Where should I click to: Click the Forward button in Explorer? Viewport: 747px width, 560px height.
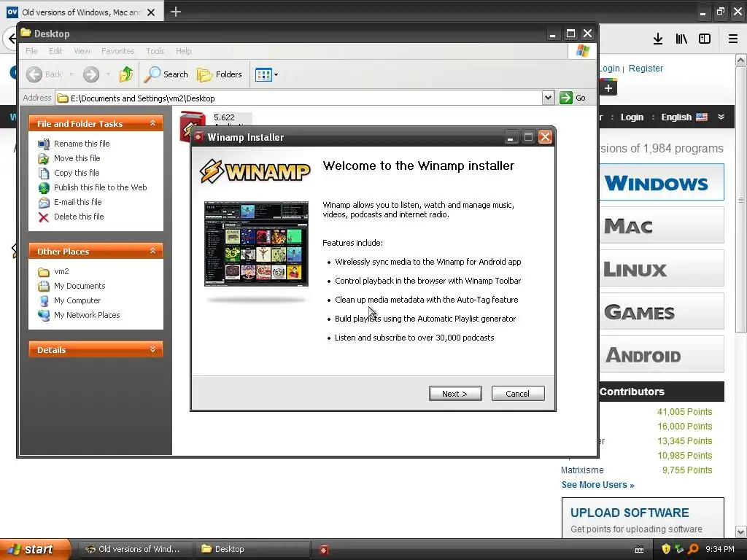click(x=91, y=74)
